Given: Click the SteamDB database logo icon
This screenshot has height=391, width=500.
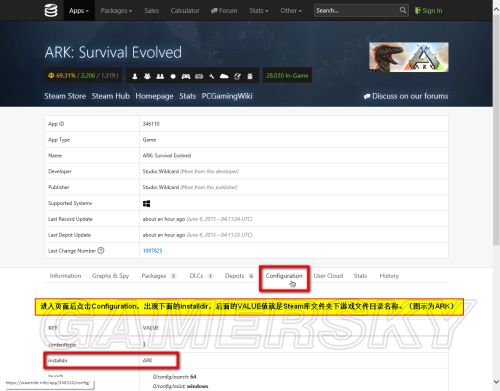Looking at the screenshot, I should point(51,10).
